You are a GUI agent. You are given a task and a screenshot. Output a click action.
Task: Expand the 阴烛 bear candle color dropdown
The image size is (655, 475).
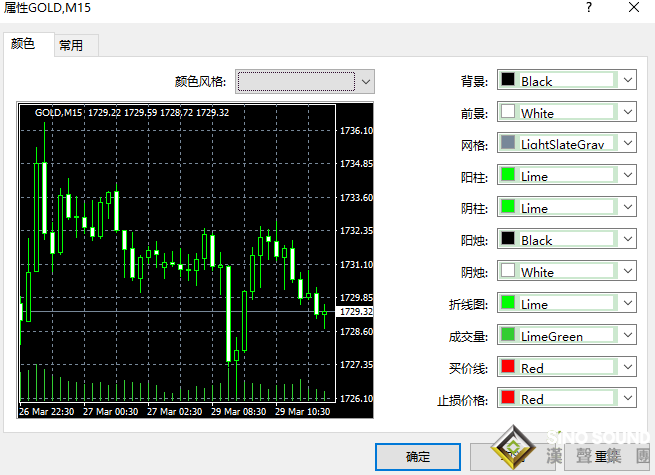pyautogui.click(x=566, y=271)
